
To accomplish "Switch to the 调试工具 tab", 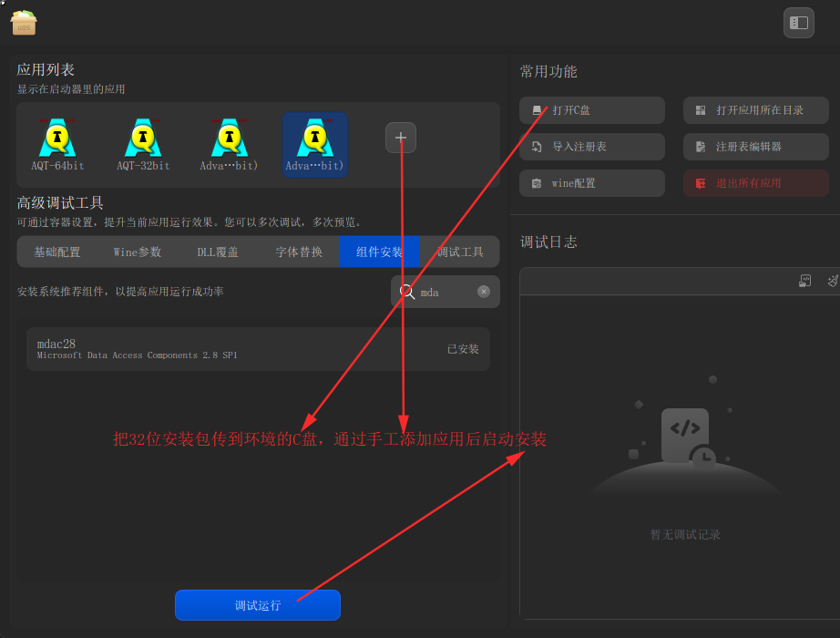I will tap(460, 252).
